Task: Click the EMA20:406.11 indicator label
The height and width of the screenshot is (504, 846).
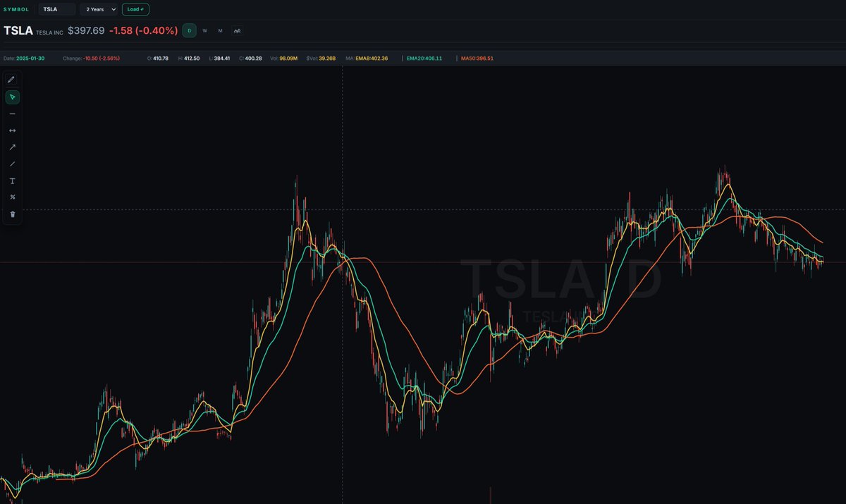Action: [425, 58]
